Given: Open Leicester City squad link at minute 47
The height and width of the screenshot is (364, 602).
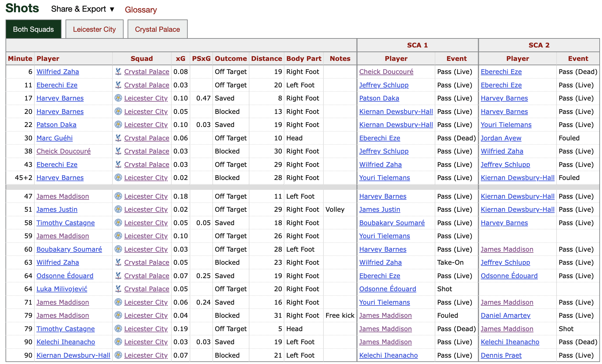Looking at the screenshot, I should click(x=146, y=196).
